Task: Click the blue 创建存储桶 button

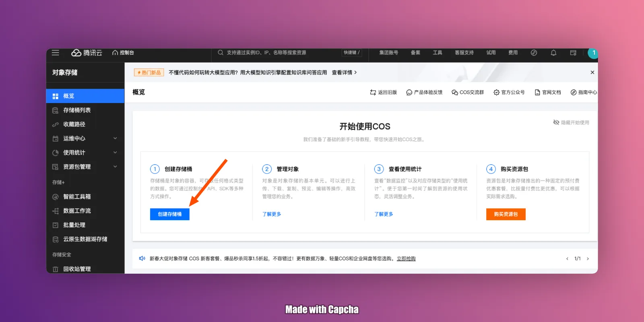Action: (170, 214)
